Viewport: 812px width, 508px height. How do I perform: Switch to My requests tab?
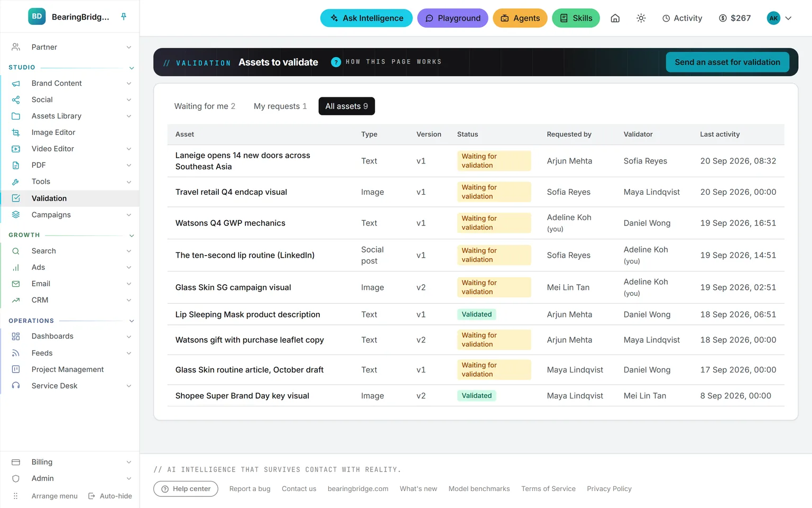pos(280,106)
